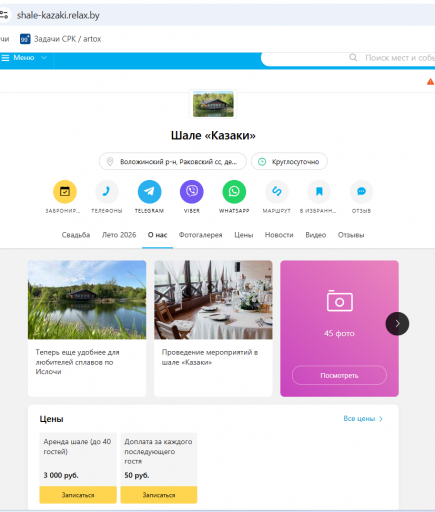
Task: Click the search magnifier icon
Action: click(x=353, y=58)
